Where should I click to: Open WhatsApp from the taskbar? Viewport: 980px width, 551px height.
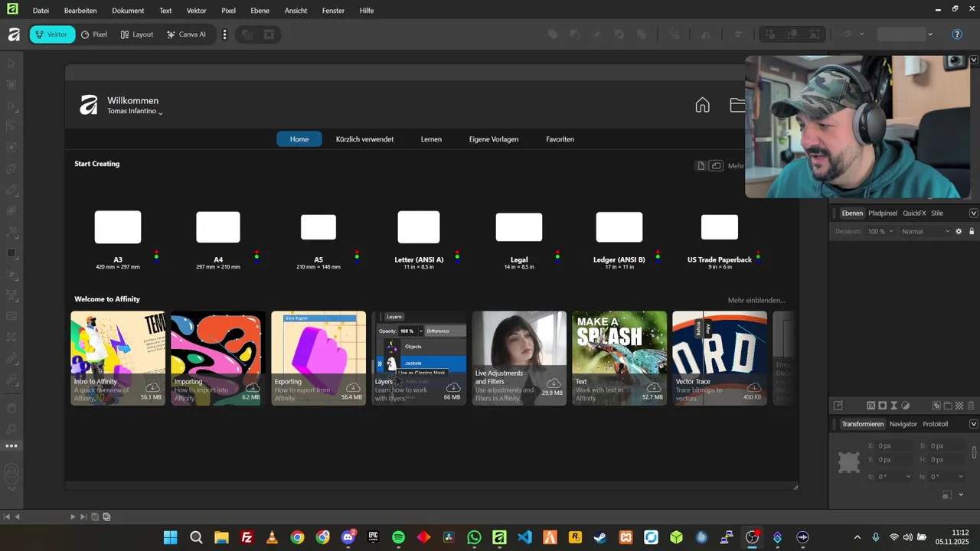pos(474,537)
